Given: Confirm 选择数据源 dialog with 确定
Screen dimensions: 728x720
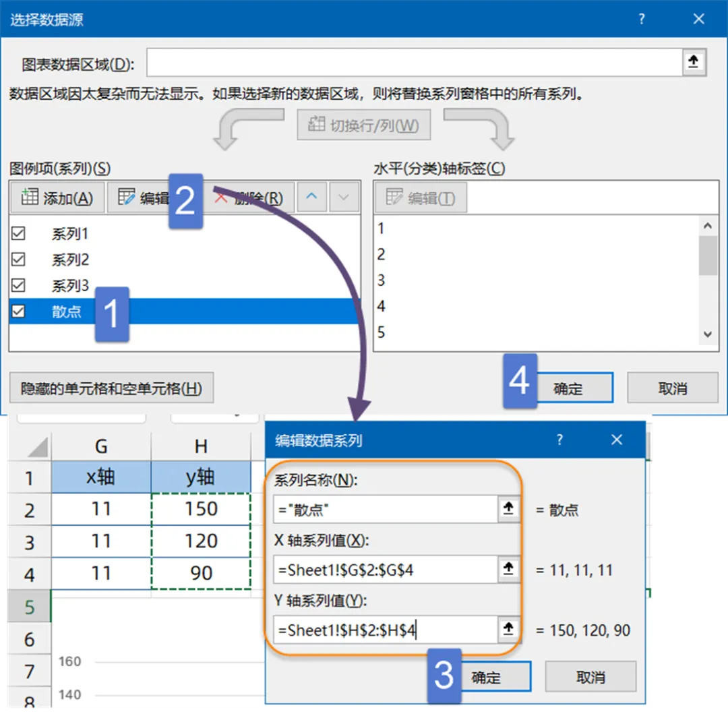Looking at the screenshot, I should [x=568, y=388].
